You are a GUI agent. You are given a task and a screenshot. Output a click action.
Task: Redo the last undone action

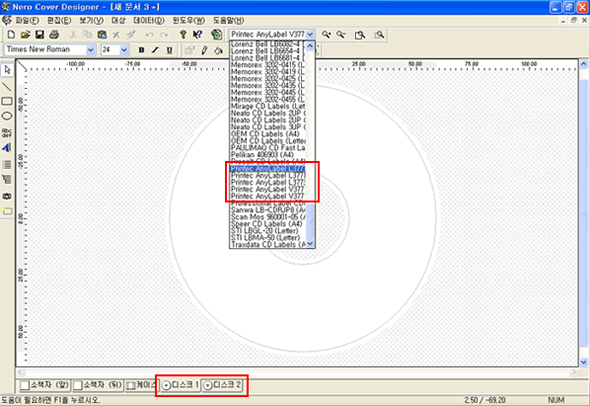tap(164, 35)
